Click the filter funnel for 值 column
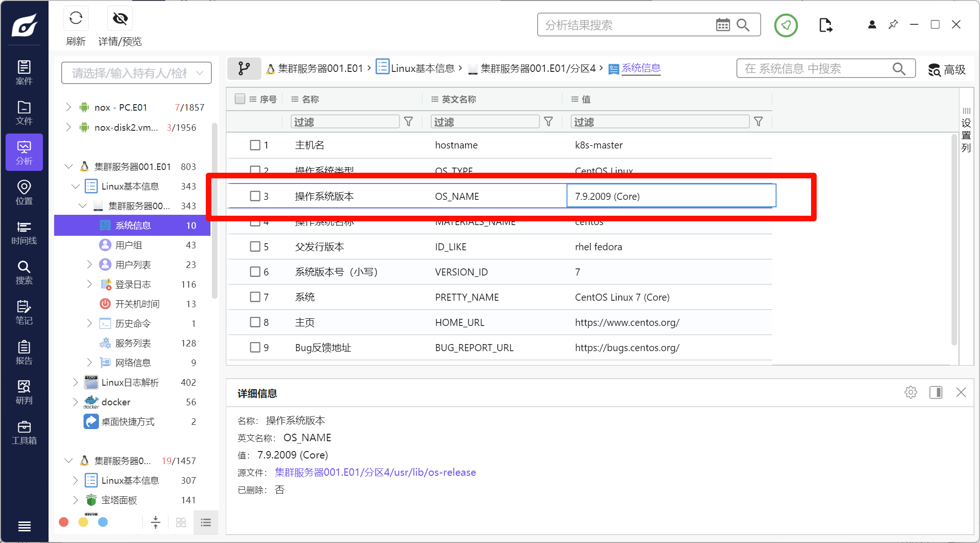The image size is (980, 543). 758,122
